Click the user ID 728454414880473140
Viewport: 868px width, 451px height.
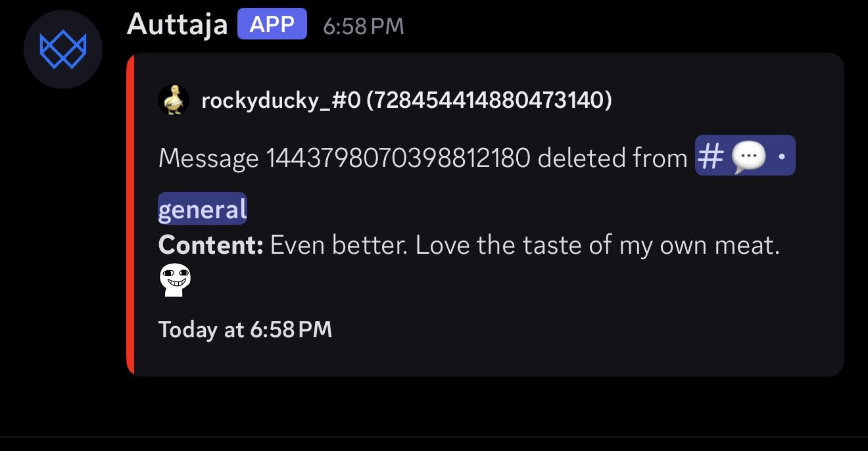click(489, 101)
